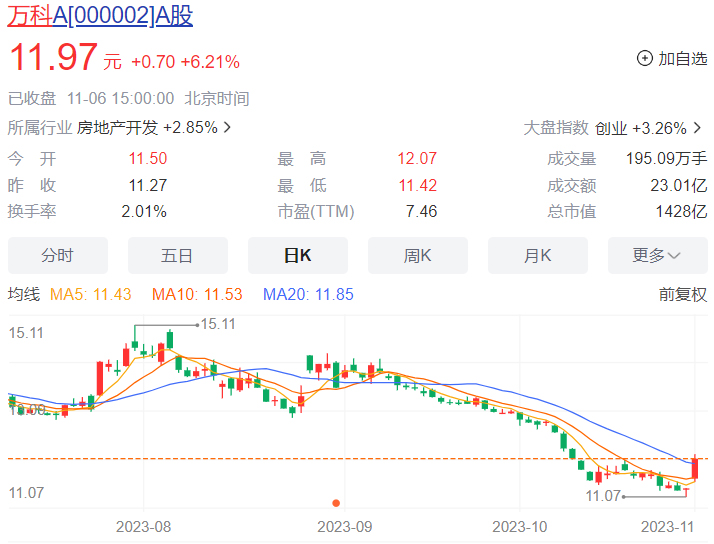Click the 成交量 value 195.09万手
Screen dimensions: 714x544
point(666,159)
